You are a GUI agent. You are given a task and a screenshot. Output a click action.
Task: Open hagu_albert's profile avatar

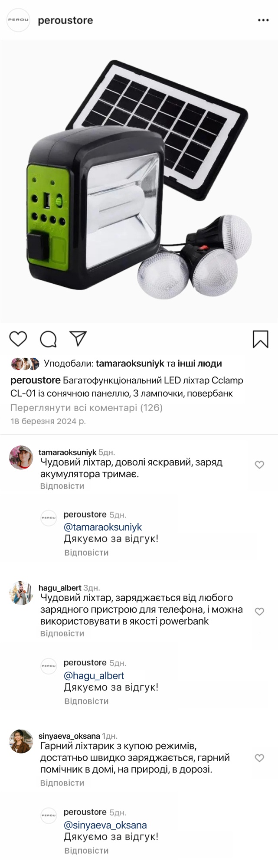(21, 593)
